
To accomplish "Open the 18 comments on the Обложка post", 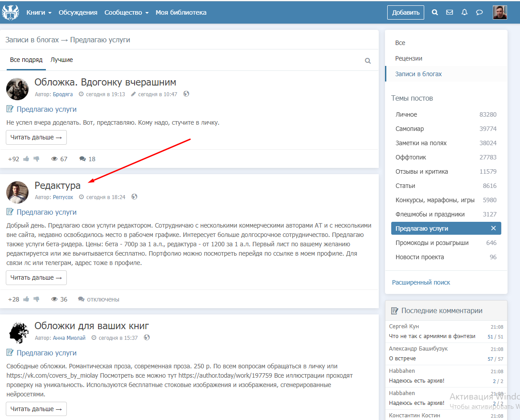I will tap(87, 159).
